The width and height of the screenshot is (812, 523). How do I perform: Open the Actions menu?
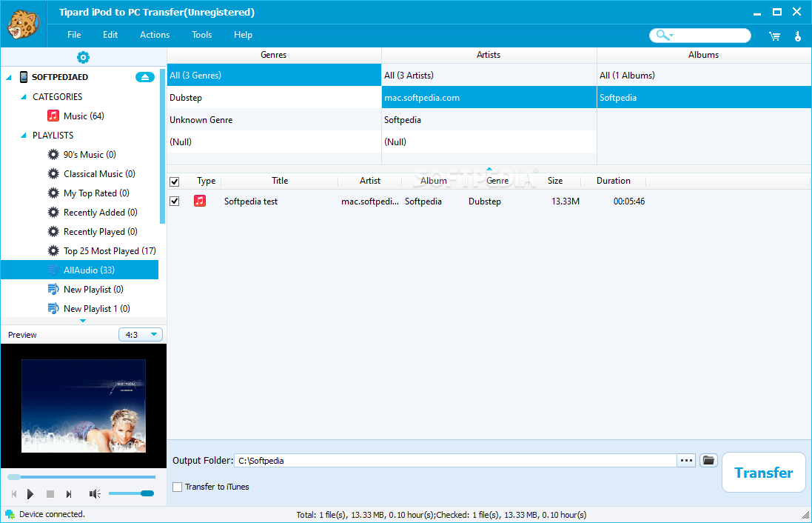155,35
